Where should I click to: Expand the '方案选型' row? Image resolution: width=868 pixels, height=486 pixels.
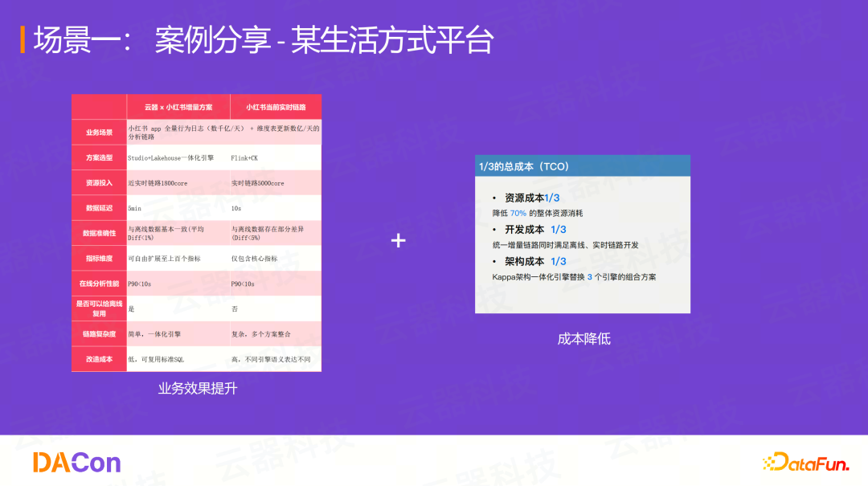pos(98,157)
